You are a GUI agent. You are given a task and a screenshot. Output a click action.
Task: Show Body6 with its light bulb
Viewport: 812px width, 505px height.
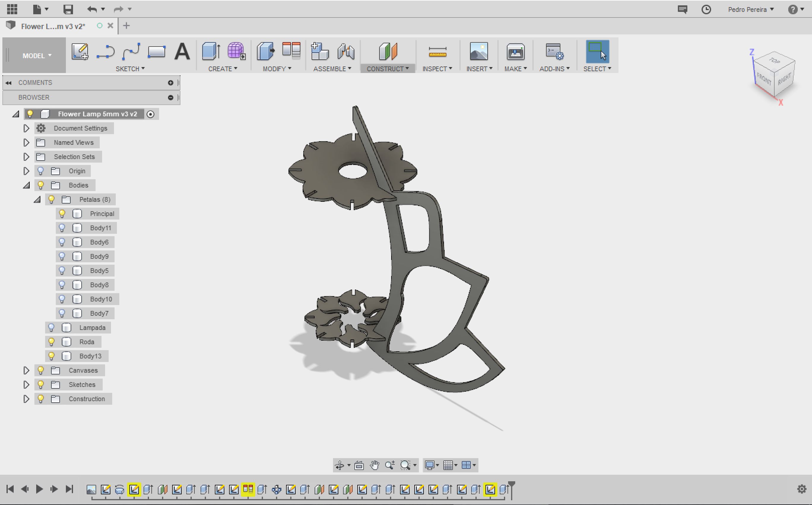(62, 242)
